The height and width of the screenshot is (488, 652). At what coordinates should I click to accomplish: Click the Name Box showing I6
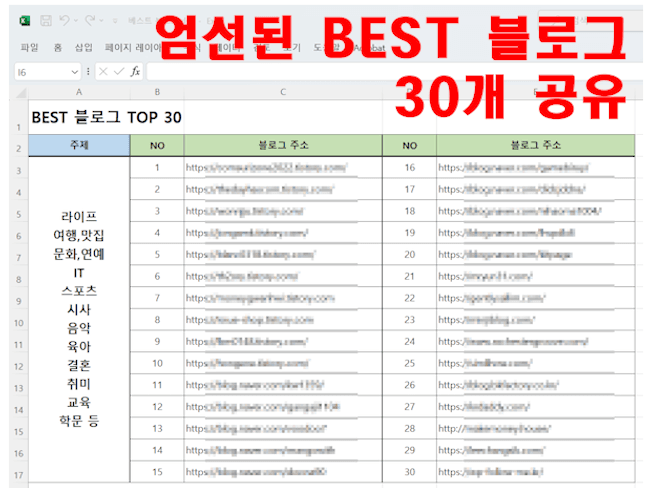40,72
